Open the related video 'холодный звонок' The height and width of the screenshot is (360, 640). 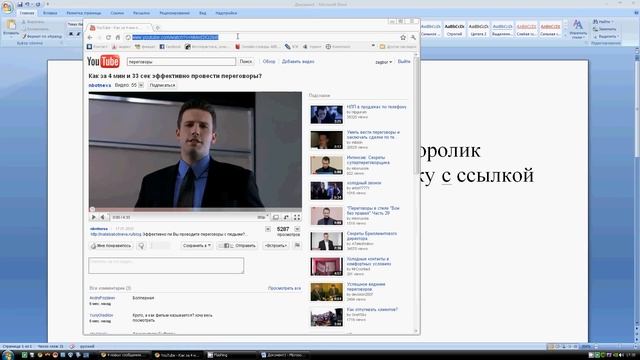(364, 183)
